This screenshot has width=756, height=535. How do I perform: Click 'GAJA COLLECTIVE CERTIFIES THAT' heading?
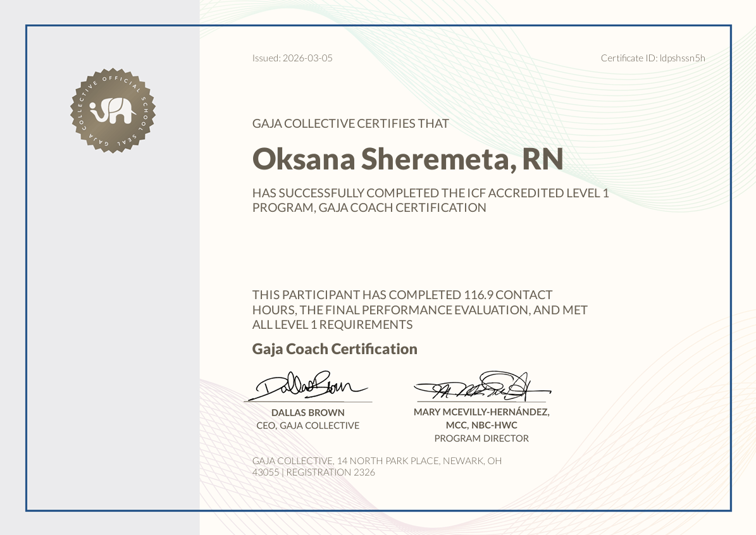[x=350, y=123]
